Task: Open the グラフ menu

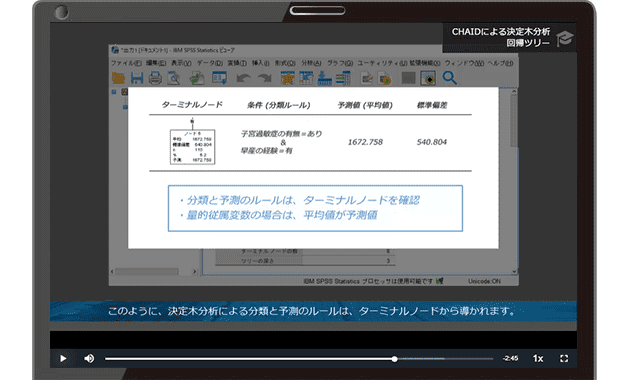Action: [340, 63]
